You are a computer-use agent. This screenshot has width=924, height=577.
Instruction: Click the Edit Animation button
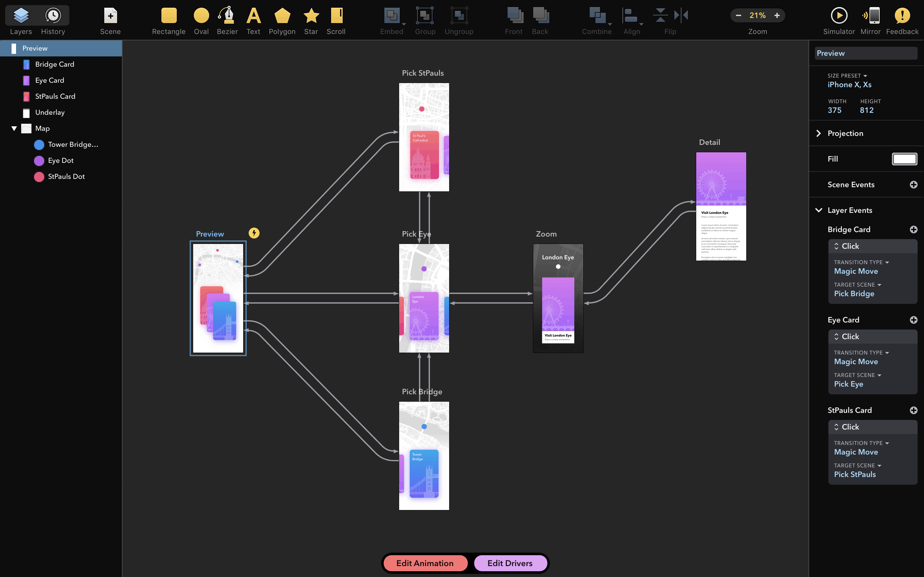coord(424,563)
